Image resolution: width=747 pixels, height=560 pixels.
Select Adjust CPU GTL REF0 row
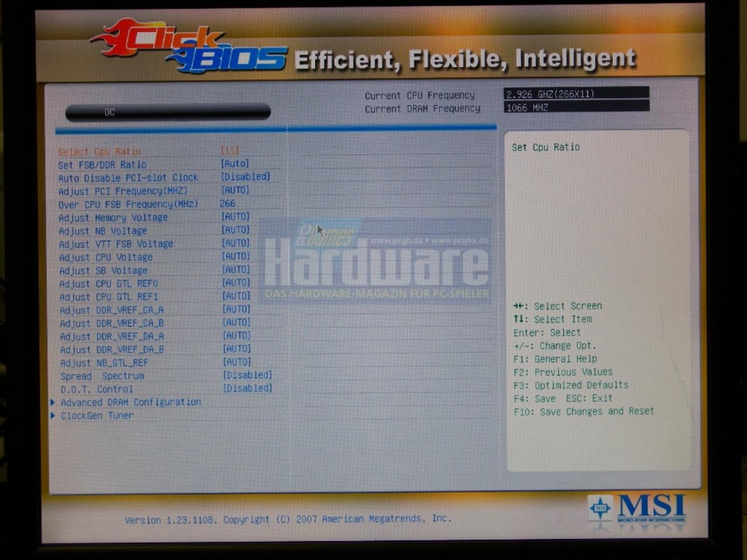(109, 284)
